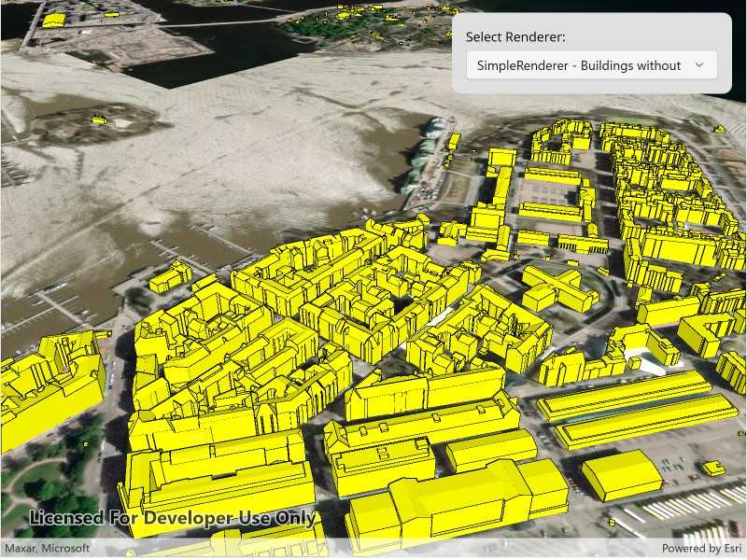Click the 'Maxar, Microsoft' attribution text

pyautogui.click(x=48, y=549)
